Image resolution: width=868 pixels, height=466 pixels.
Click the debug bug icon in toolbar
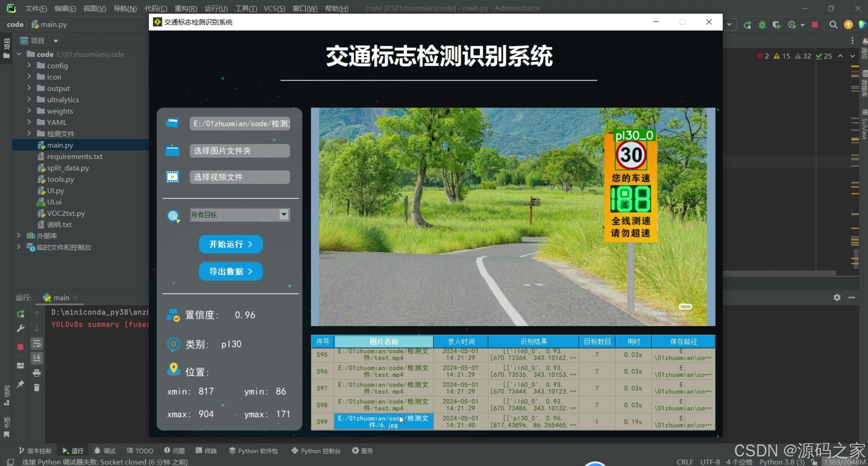(x=762, y=25)
